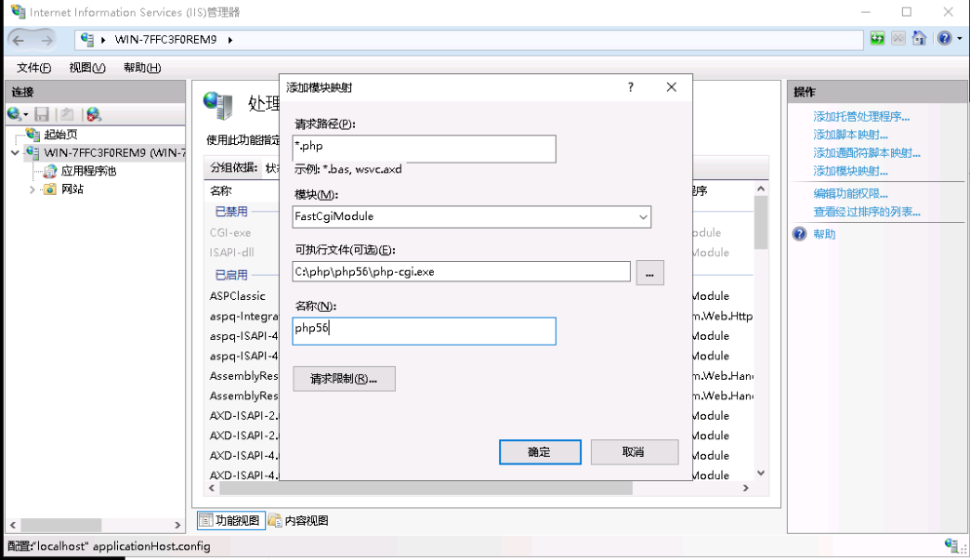Click the help icon in the Actions pane

(799, 234)
